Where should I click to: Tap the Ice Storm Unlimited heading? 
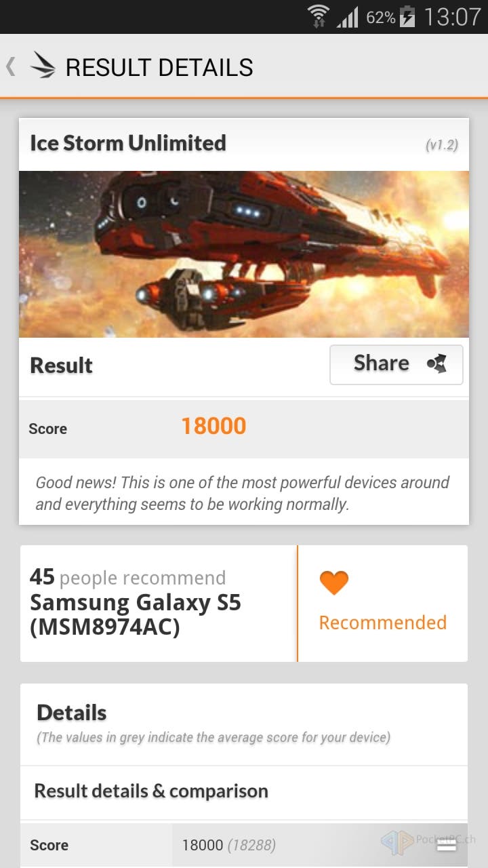coord(128,143)
